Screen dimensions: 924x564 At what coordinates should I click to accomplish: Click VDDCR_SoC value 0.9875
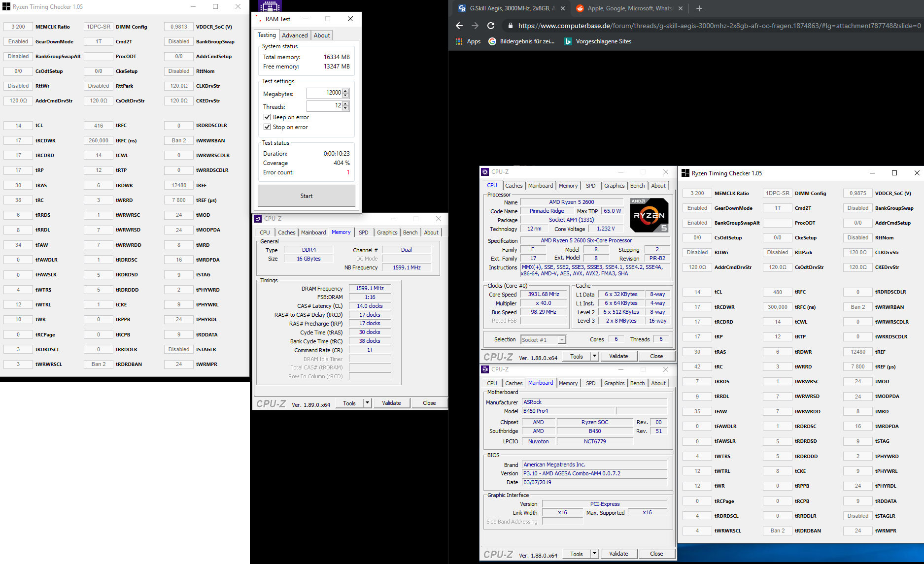858,193
